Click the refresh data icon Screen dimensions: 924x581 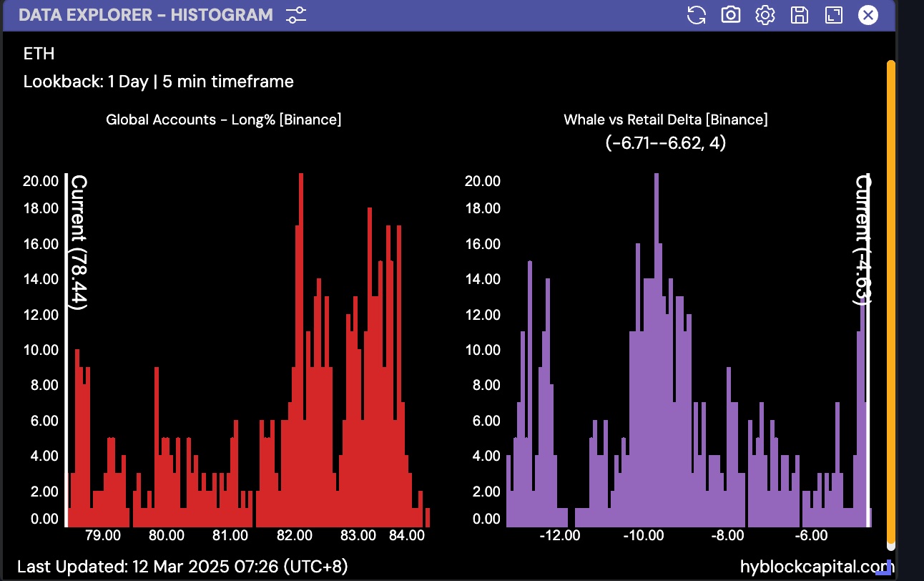click(x=696, y=15)
